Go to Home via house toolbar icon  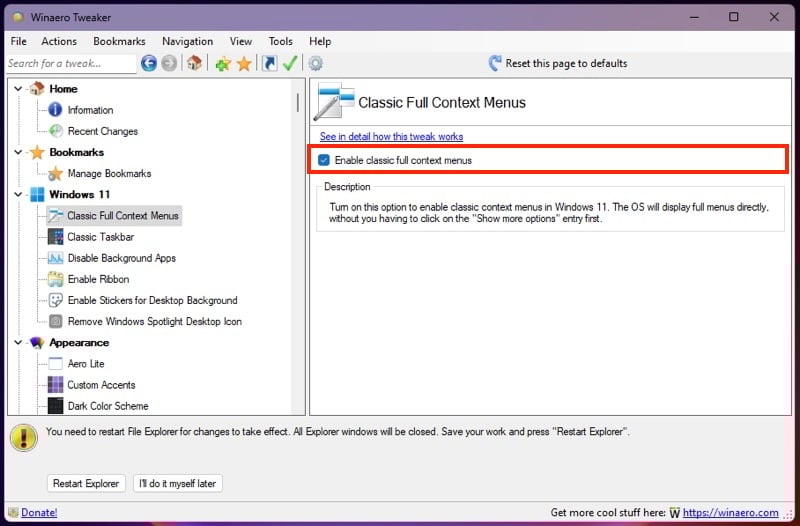[x=194, y=63]
